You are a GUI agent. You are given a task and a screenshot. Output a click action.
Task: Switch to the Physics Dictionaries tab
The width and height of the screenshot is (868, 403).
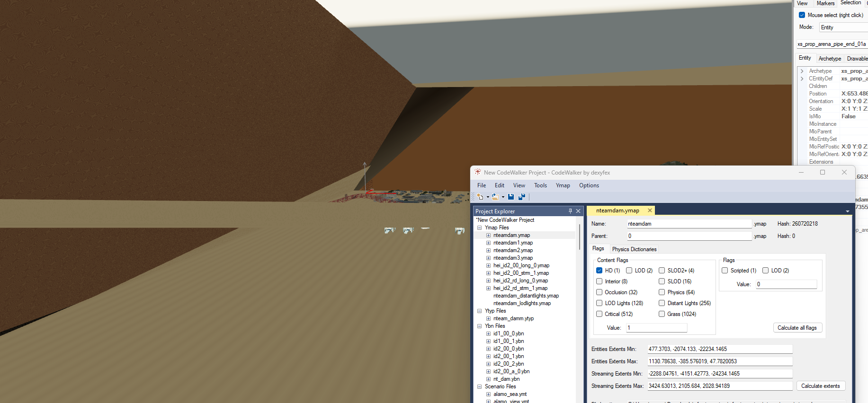pos(634,249)
